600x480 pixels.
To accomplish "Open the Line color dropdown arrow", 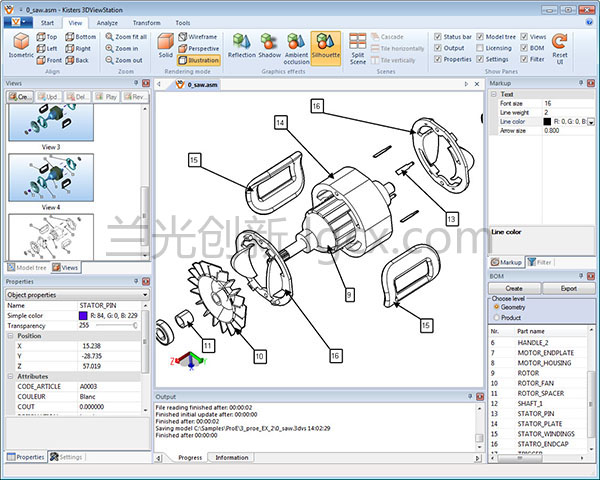I will click(590, 121).
